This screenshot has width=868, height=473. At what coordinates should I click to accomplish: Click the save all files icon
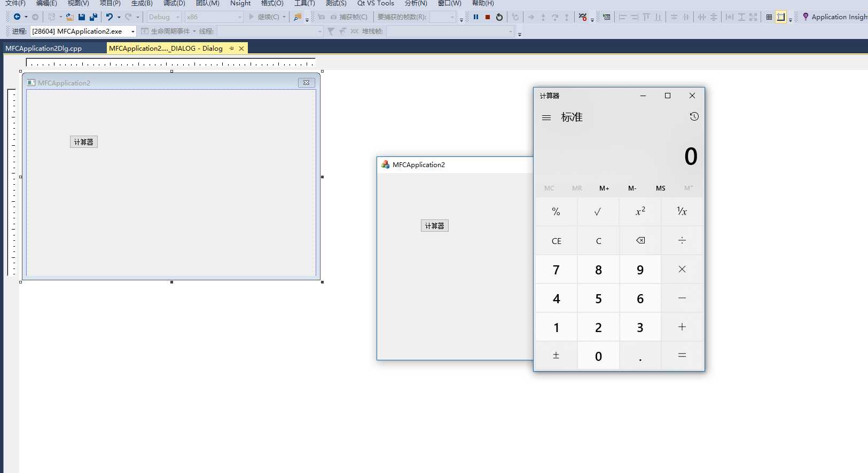tap(93, 17)
